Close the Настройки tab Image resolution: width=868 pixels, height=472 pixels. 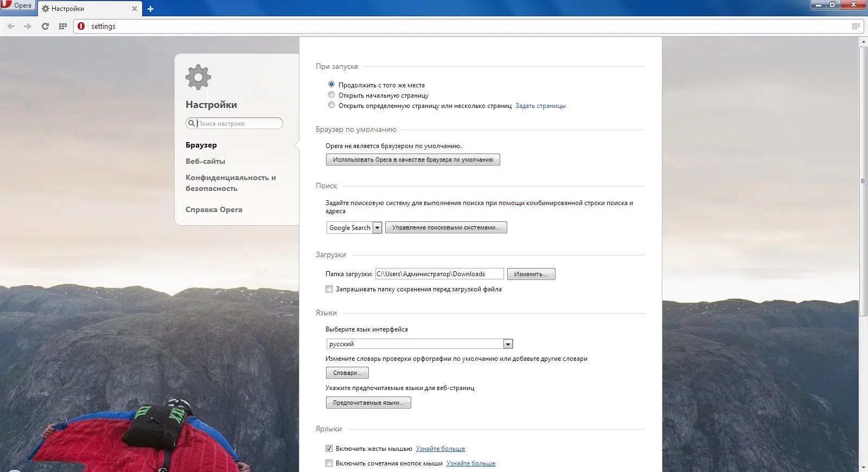point(135,9)
